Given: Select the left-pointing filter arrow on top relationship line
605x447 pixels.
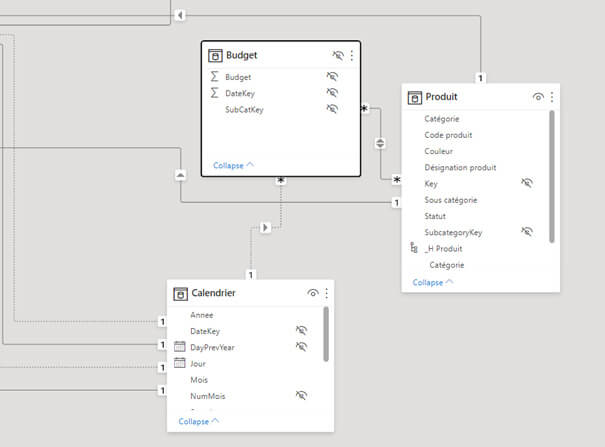Looking at the screenshot, I should [x=180, y=15].
